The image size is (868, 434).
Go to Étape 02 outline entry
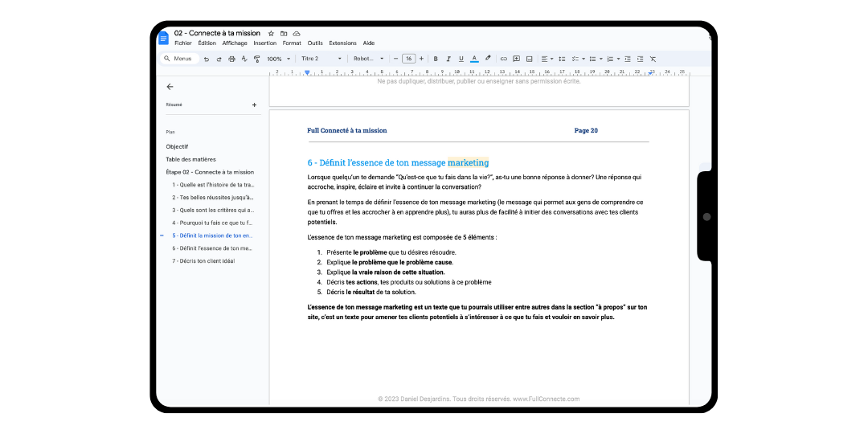click(x=210, y=172)
